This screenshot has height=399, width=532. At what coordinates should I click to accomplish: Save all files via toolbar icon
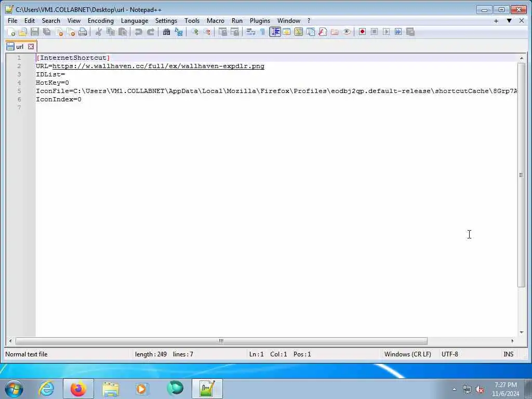point(47,32)
